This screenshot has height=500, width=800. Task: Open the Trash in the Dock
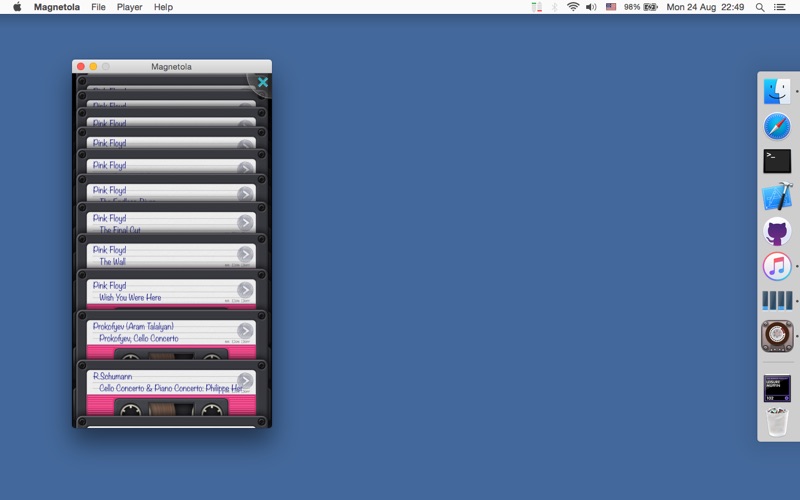coord(777,421)
